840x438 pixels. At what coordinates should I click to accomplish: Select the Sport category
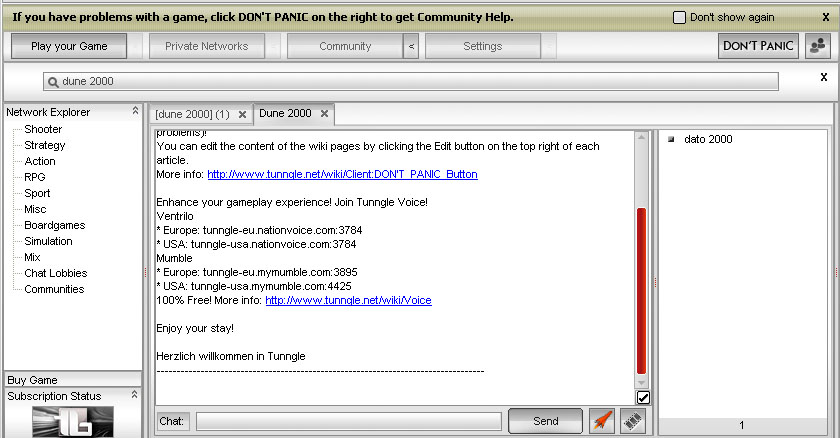37,193
